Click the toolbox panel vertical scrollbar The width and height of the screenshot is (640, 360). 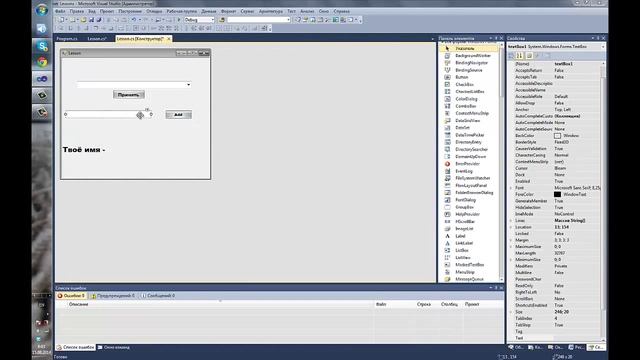[502, 162]
